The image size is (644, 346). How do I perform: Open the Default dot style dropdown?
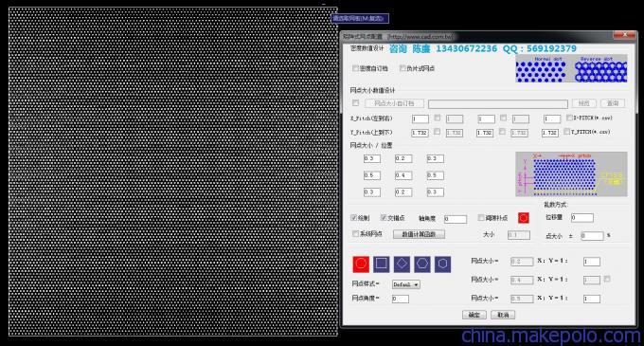point(405,284)
